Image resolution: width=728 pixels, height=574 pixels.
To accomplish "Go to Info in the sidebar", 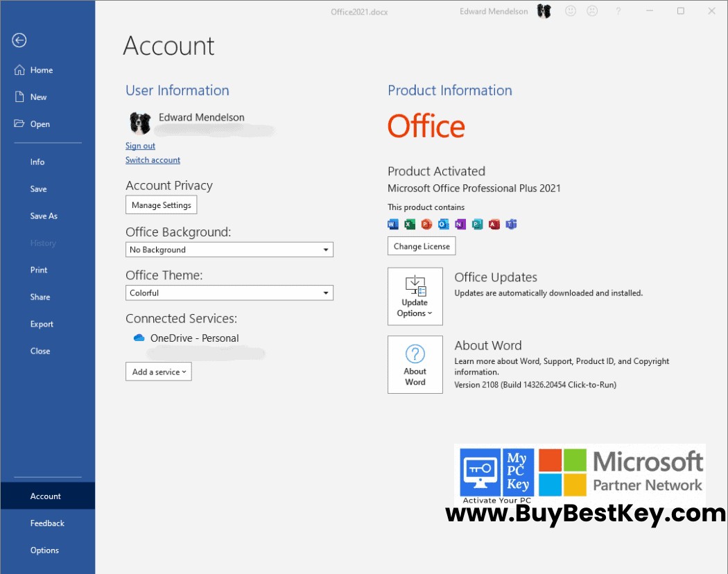I will click(x=37, y=162).
